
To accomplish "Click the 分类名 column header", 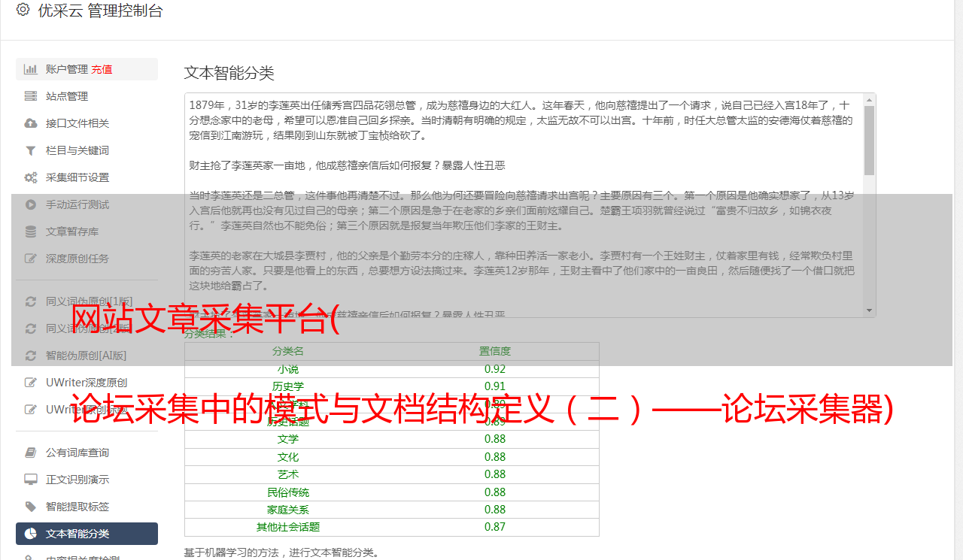I will (x=288, y=351).
